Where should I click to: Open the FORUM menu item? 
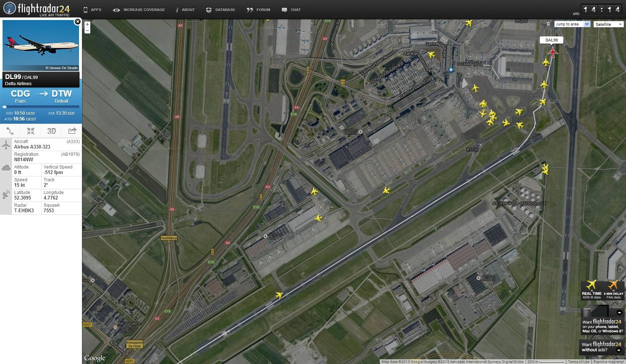258,10
